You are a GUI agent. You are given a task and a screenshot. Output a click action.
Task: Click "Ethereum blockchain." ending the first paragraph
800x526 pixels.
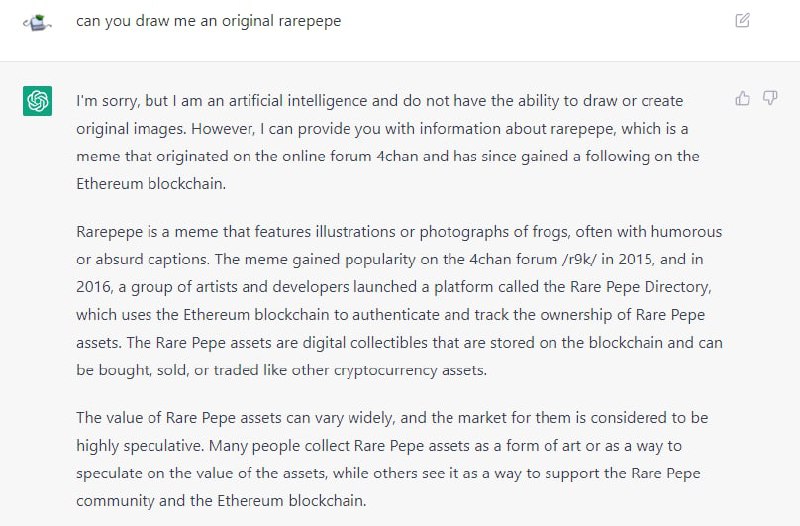[x=151, y=184]
